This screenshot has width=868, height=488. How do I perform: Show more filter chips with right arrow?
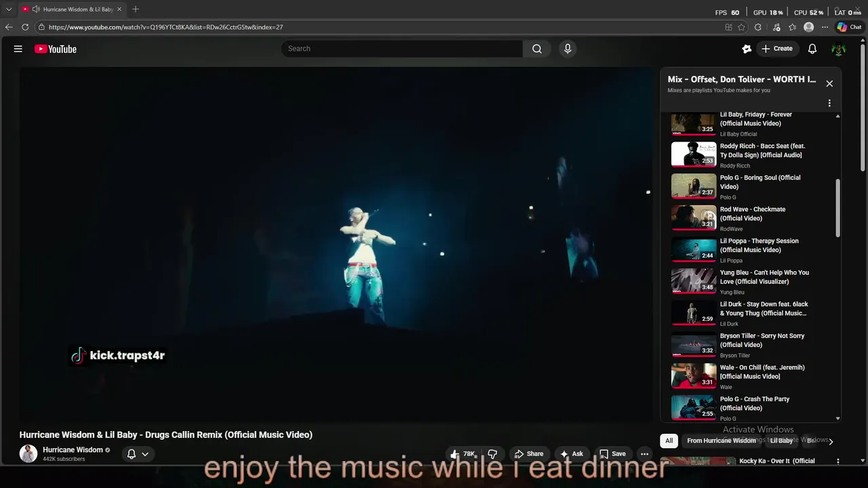[x=831, y=441]
